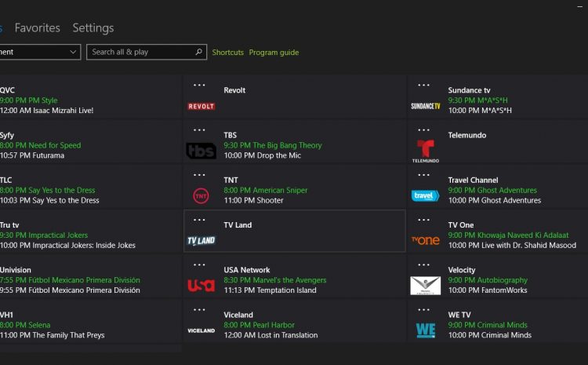Click the search magnifier icon
588x365 pixels.
199,52
